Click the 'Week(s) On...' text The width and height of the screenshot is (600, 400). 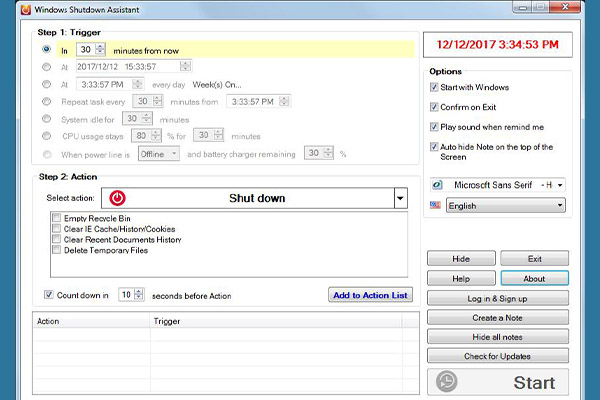(217, 84)
